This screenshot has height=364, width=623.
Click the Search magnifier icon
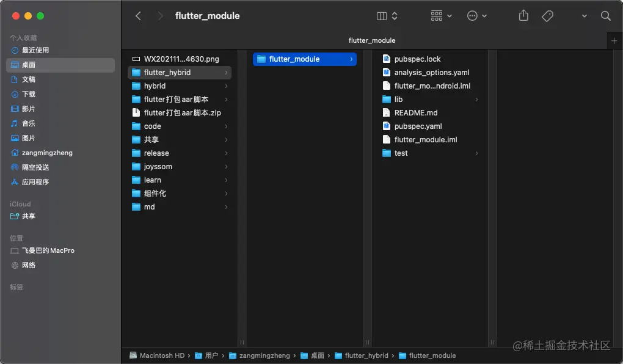[605, 16]
